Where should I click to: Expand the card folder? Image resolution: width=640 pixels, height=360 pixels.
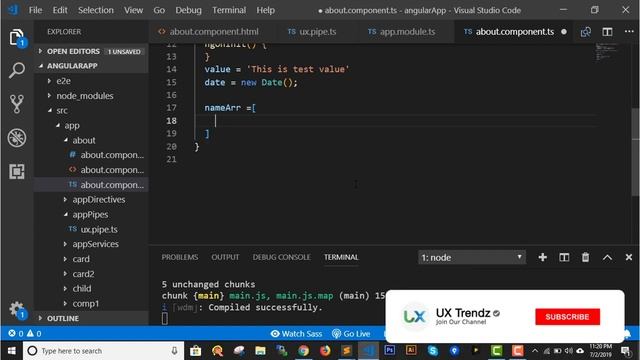pyautogui.click(x=81, y=259)
